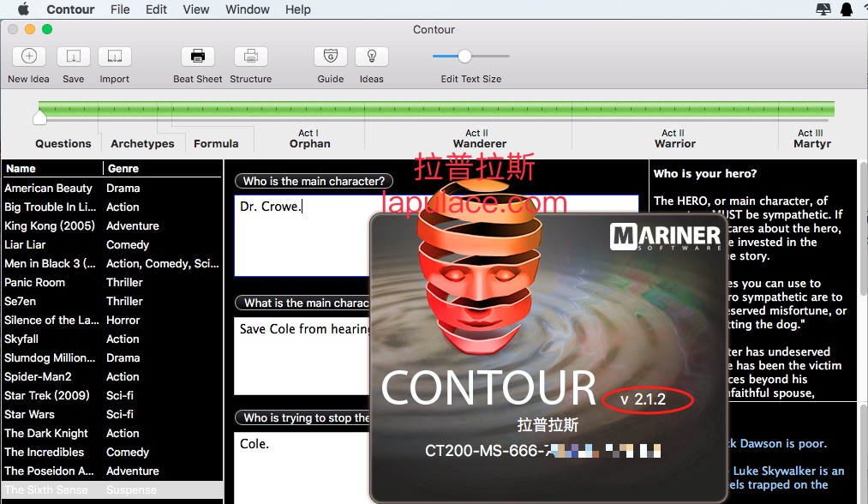Open the Beat Sheet printer icon
The height and width of the screenshot is (504, 868).
[x=198, y=57]
